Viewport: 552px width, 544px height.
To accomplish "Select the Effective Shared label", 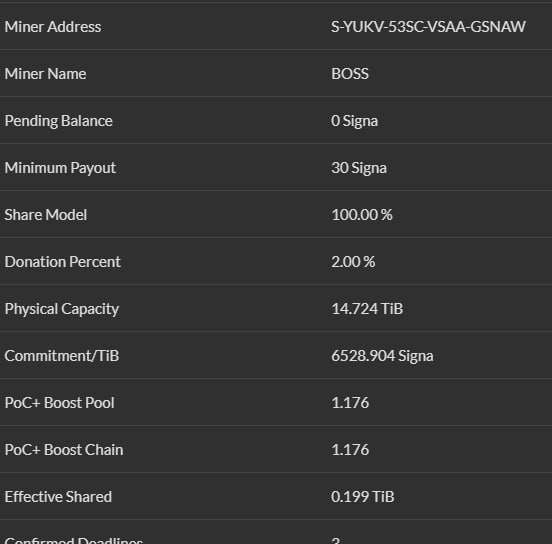I will tap(58, 497).
